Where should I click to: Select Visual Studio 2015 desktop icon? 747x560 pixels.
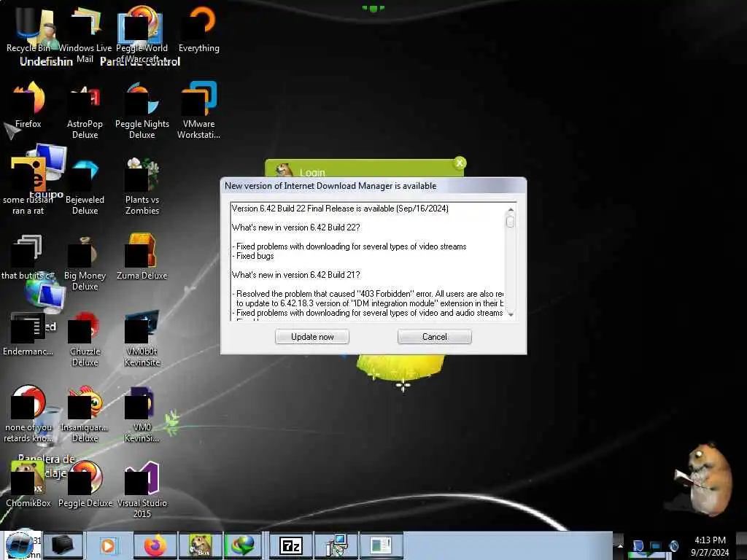(142, 491)
